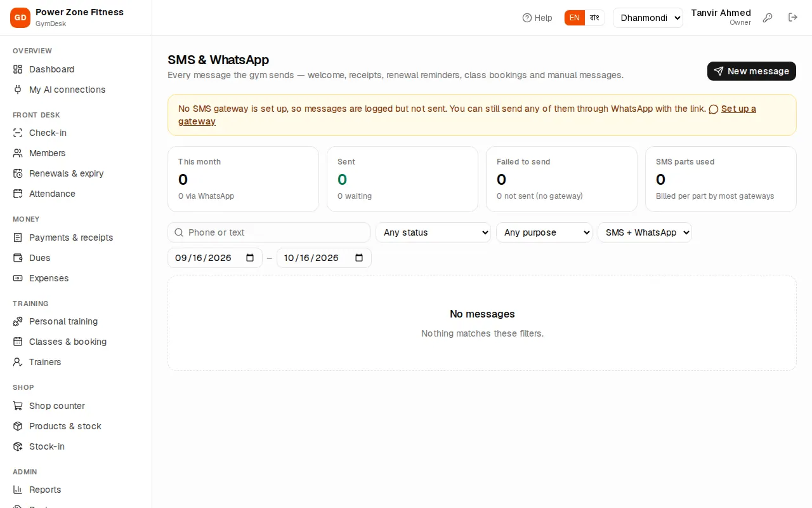This screenshot has height=508, width=812.
Task: Open the SMS + WhatsApp channel dropdown
Action: [x=645, y=232]
